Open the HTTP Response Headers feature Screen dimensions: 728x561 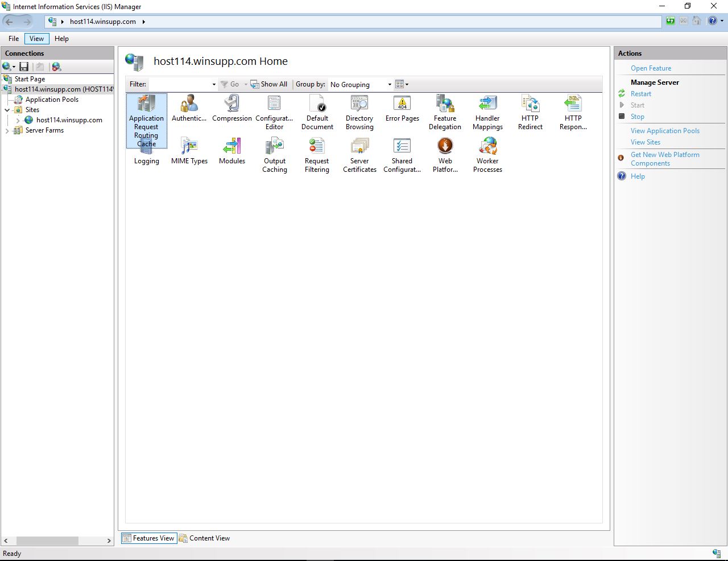click(573, 113)
